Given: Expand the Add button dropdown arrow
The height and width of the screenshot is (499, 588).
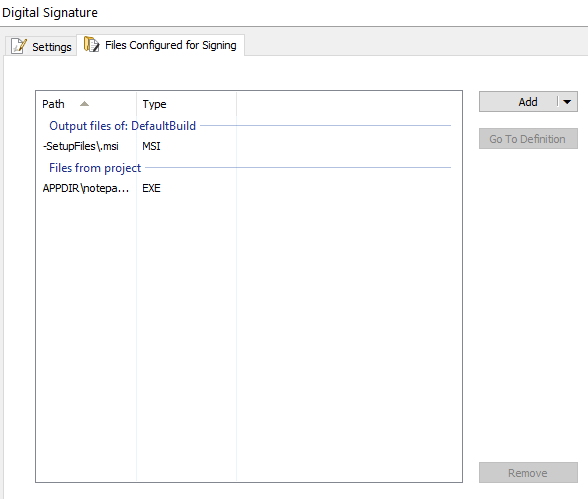Looking at the screenshot, I should click(567, 102).
